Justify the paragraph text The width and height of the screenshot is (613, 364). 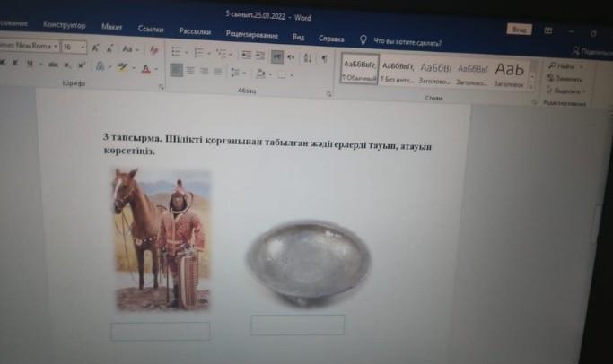pyautogui.click(x=218, y=72)
